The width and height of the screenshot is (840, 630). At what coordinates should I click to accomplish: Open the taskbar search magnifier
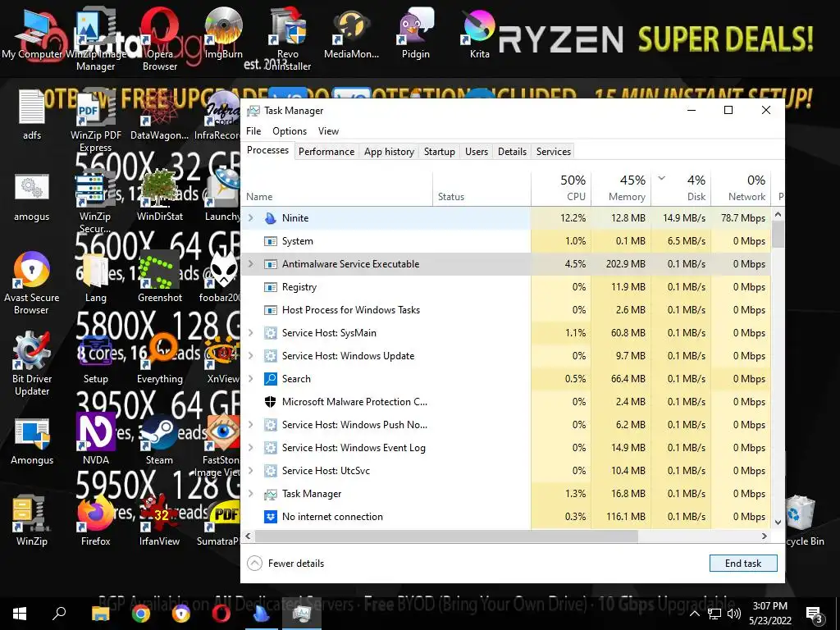tap(59, 614)
